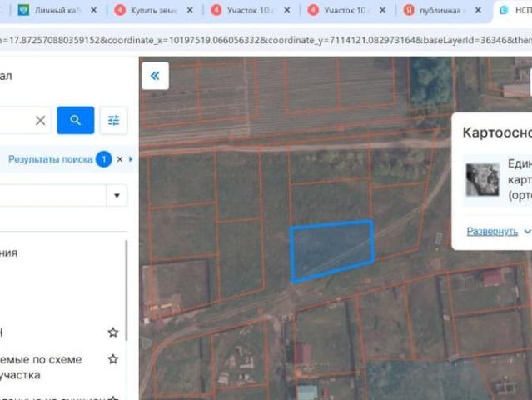Screen dimensions: 532x400
Task: Close the first Участок 10 tab
Action: pyautogui.click(x=286, y=10)
